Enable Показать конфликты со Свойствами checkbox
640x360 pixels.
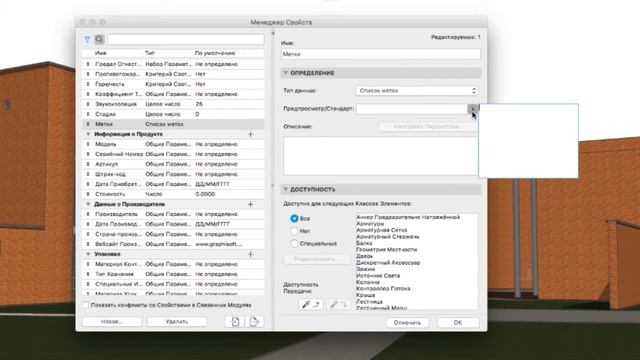[x=86, y=305]
